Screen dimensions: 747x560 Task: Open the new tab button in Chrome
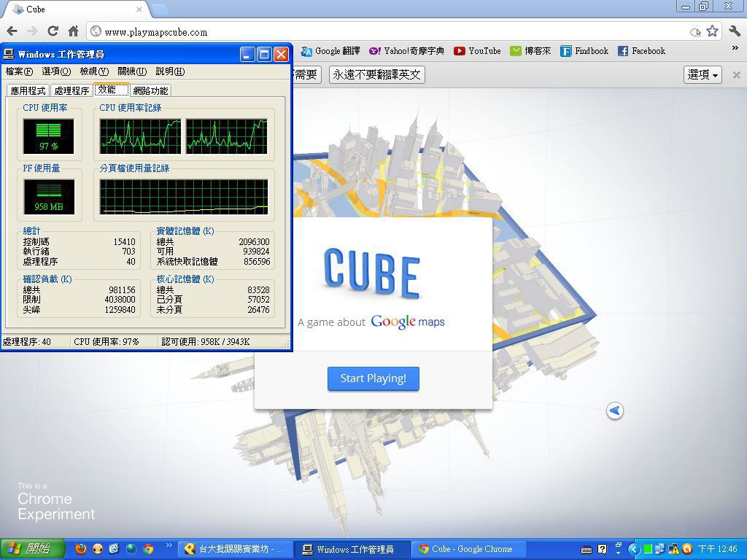(x=160, y=9)
